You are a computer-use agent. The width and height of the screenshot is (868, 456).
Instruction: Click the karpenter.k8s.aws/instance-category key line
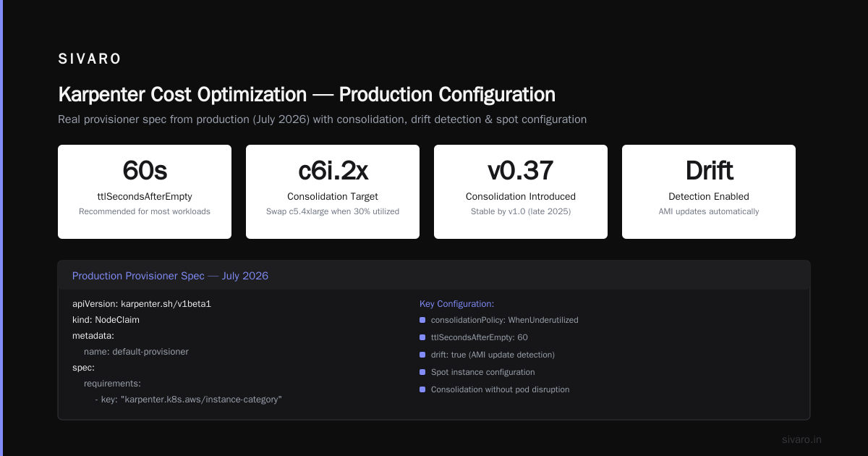[188, 399]
